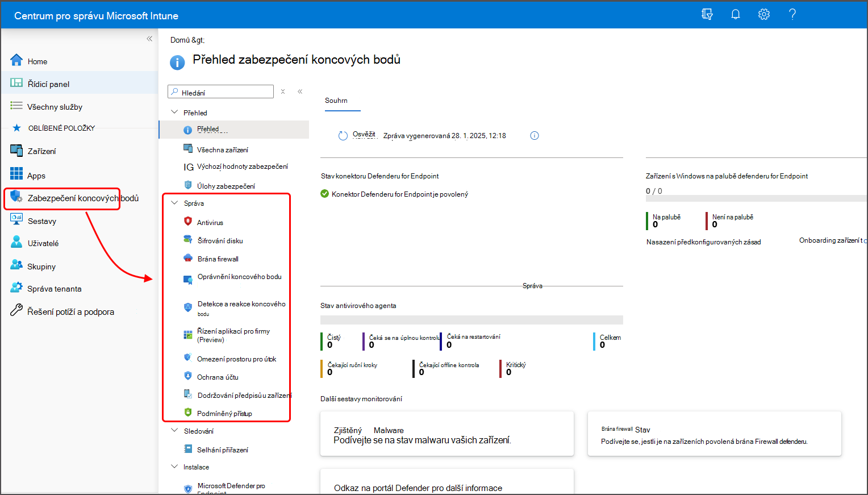Click the Řízení aplikací pro firmy icon
868x495 pixels.
click(188, 335)
